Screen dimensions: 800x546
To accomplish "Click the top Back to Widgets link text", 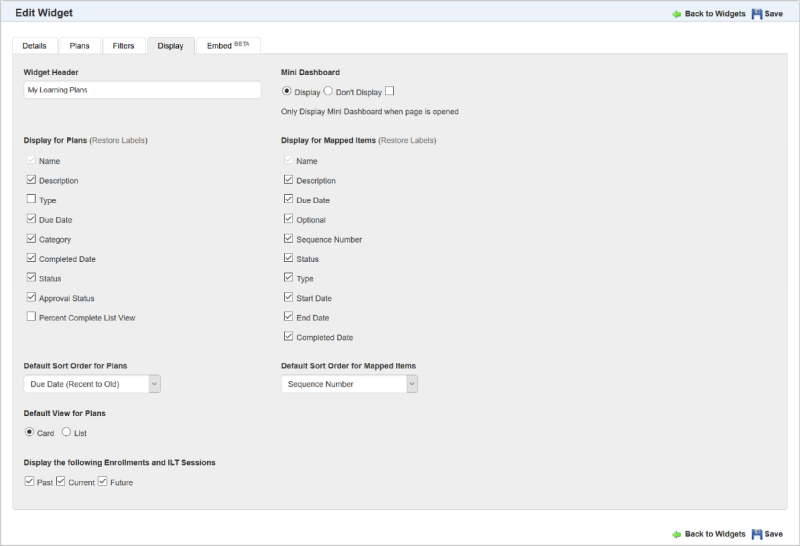I will click(715, 14).
